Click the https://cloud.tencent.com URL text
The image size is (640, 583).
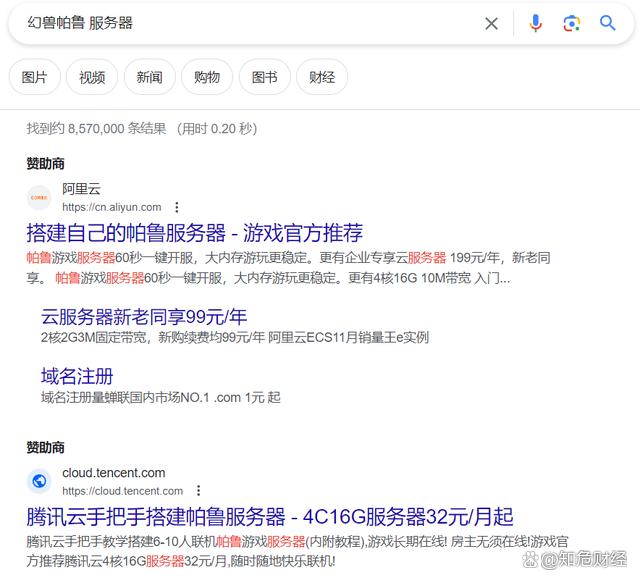[x=122, y=491]
